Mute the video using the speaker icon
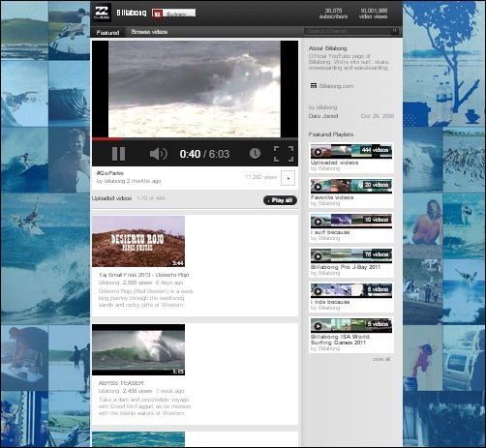 158,154
